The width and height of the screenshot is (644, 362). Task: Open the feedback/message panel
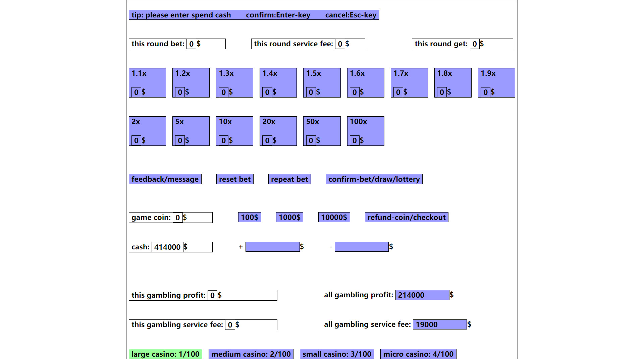pyautogui.click(x=165, y=179)
